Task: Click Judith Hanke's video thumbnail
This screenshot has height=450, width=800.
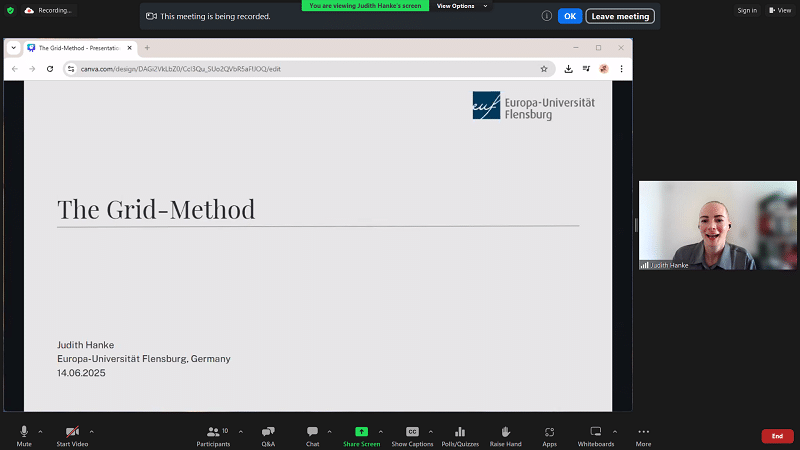Action: coord(718,225)
